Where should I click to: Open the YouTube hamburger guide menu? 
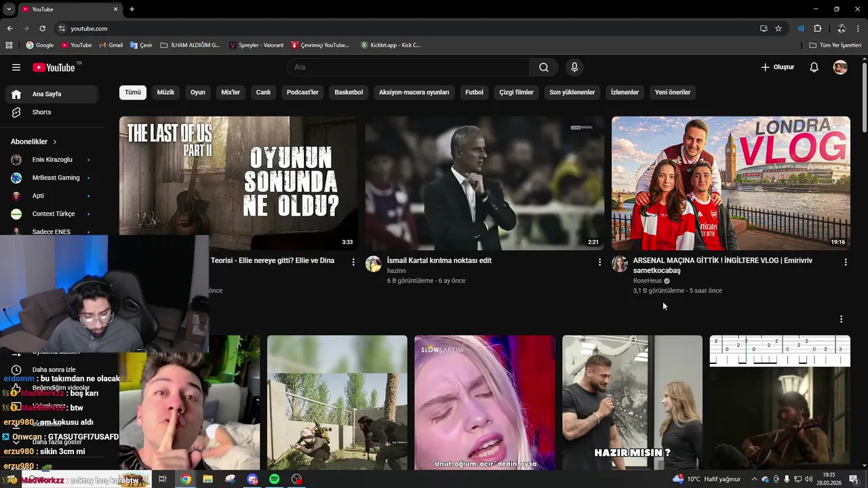coord(16,67)
